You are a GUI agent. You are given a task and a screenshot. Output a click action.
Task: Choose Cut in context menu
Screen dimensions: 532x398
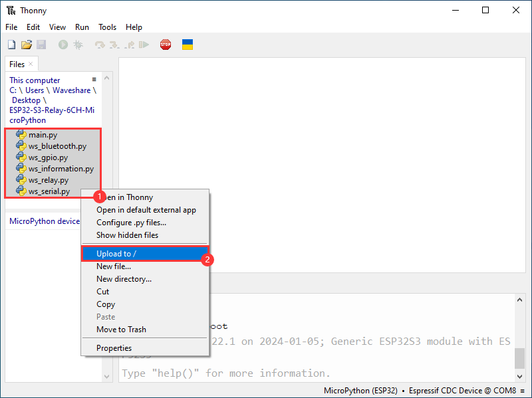(x=145, y=292)
